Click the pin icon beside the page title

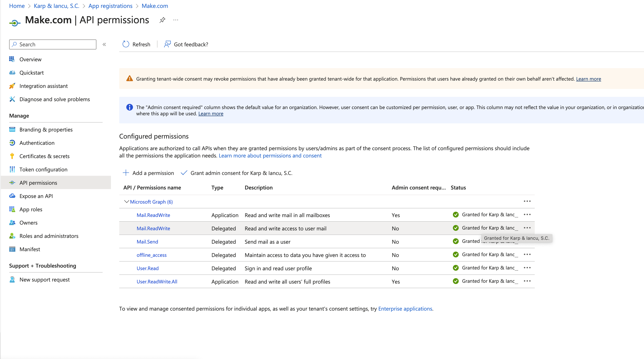pos(162,20)
